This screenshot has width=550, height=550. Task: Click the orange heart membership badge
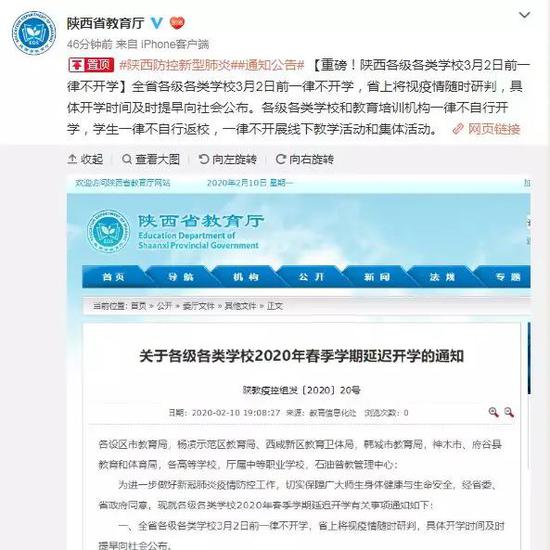[x=177, y=23]
